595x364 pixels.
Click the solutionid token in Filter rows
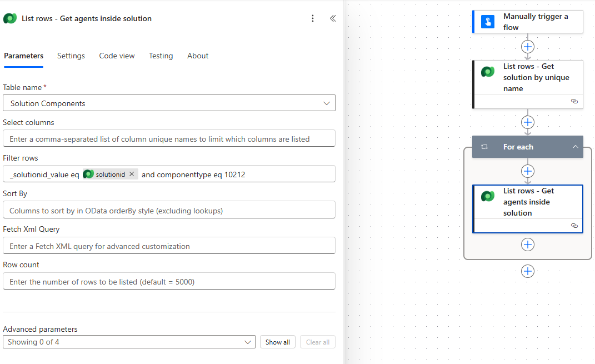(111, 174)
